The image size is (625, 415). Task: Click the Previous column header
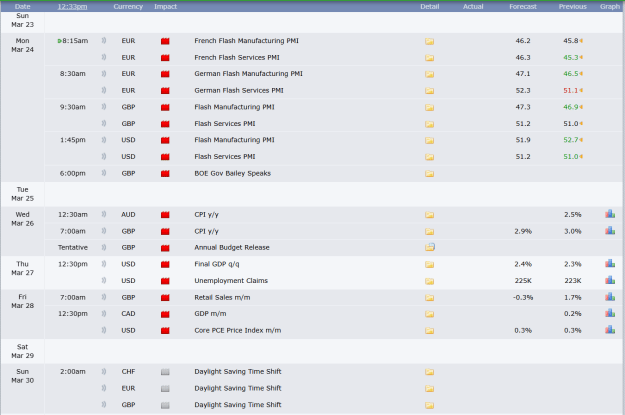[x=573, y=6]
